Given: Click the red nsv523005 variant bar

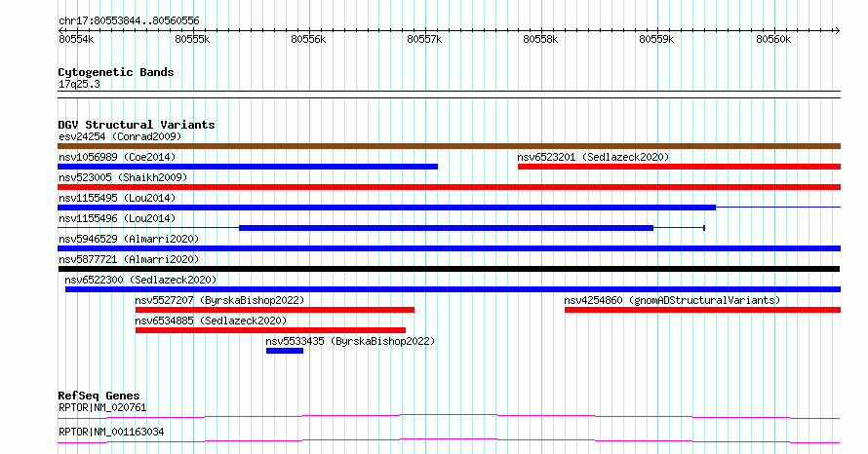Looking at the screenshot, I should click(x=449, y=187).
